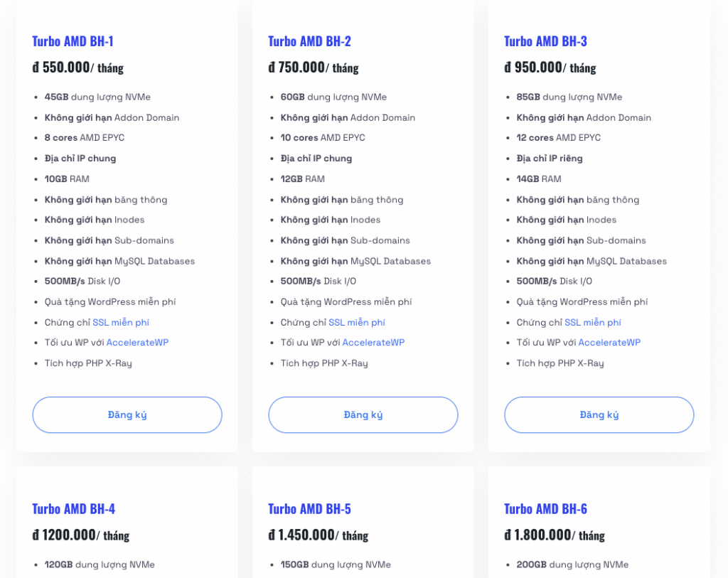Open AccelerateWP link in the BH-1 plan
The width and height of the screenshot is (728, 578).
[137, 343]
